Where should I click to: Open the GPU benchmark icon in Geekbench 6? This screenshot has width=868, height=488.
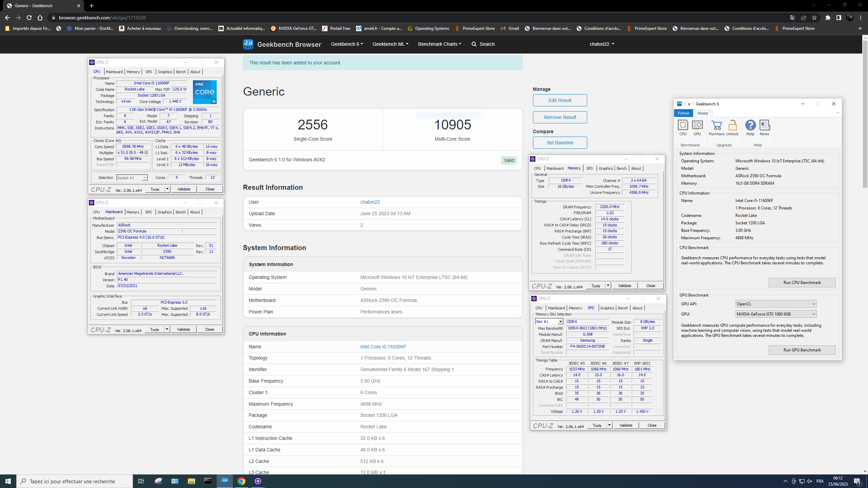(x=697, y=128)
